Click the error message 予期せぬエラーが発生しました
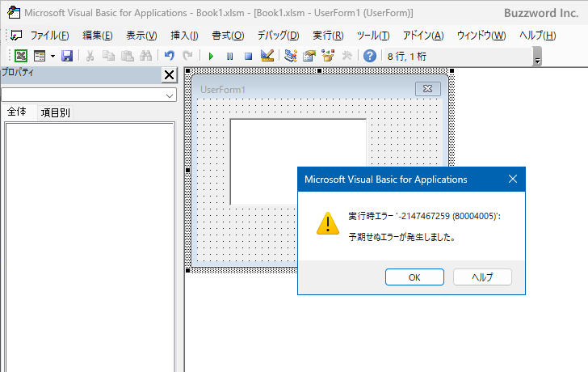588x372 pixels. (401, 237)
